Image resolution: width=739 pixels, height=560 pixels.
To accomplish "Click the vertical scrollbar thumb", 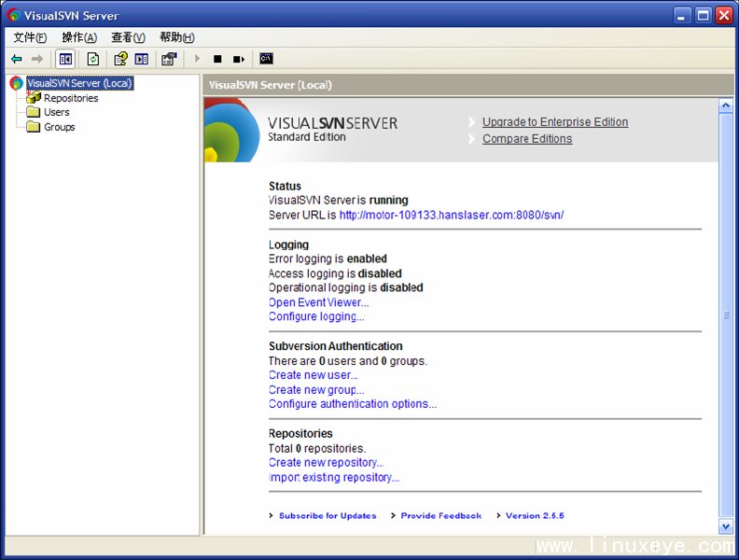I will pos(726,315).
